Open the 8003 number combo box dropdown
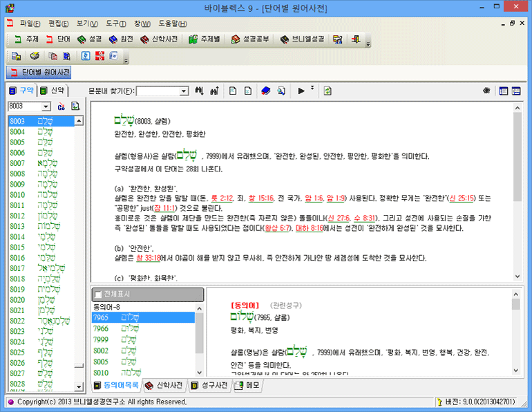 tap(46, 106)
